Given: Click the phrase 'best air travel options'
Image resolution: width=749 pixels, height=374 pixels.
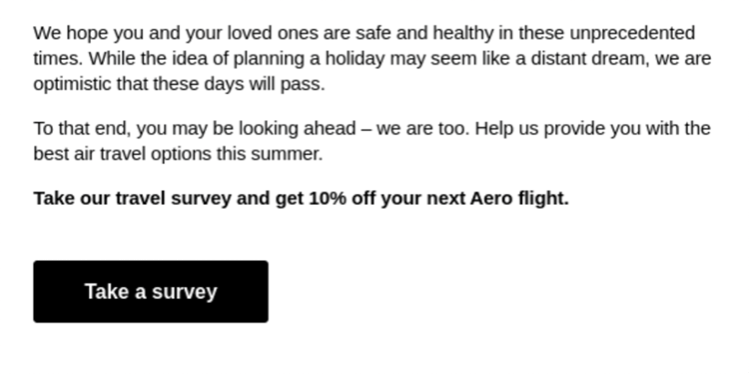Looking at the screenshot, I should tap(122, 154).
